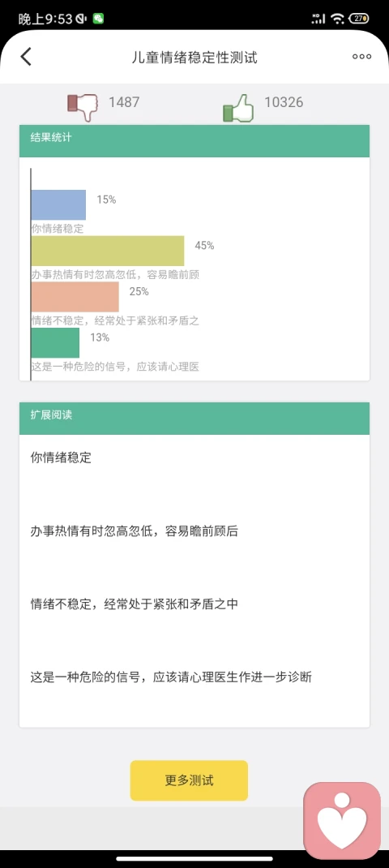Tap the WeChat icon in status bar
The image size is (389, 868).
coord(98,19)
